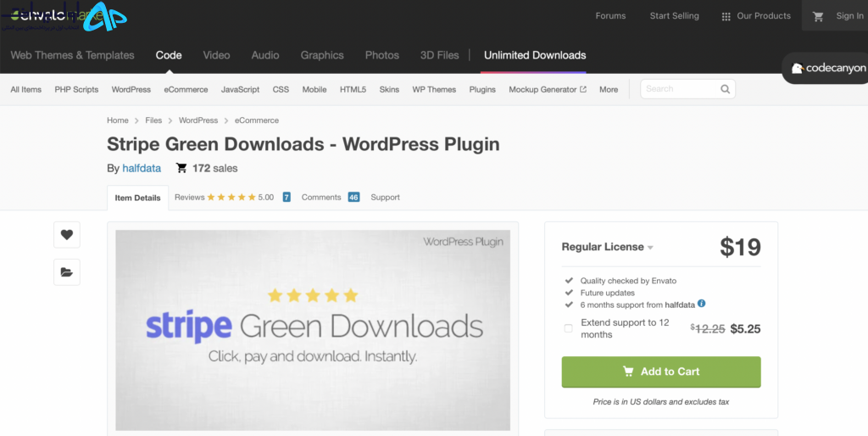Open Unlimited Downloads
868x436 pixels.
535,55
